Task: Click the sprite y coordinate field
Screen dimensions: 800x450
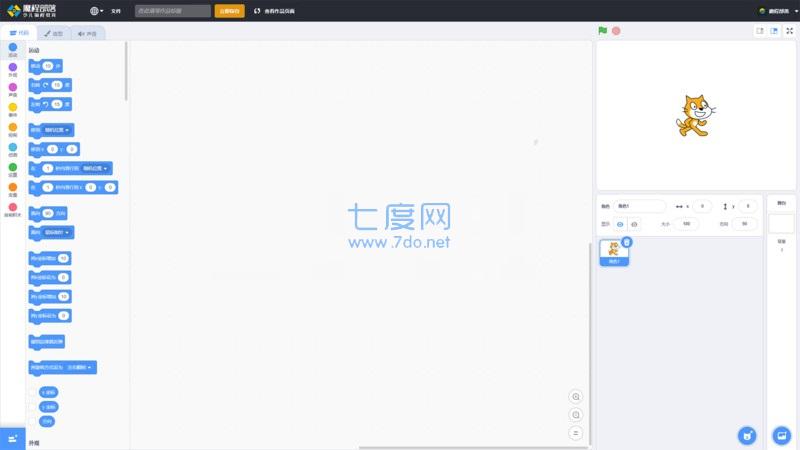Action: point(747,206)
